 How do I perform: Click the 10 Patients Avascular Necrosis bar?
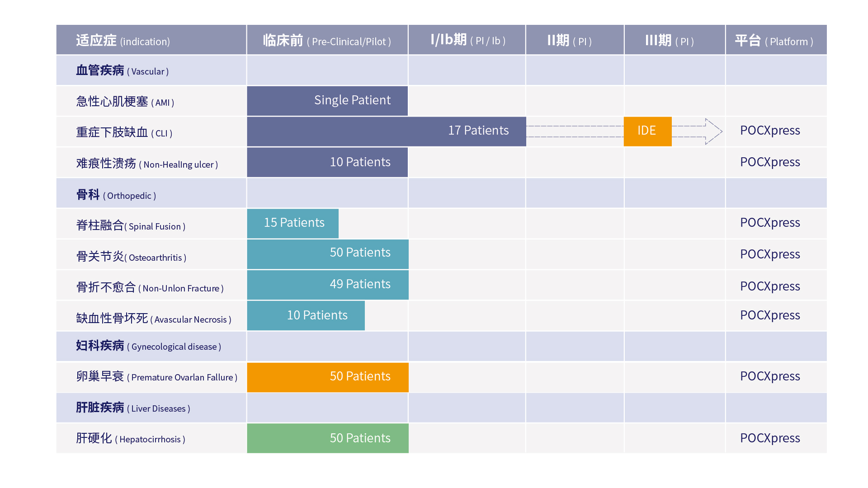(x=306, y=315)
